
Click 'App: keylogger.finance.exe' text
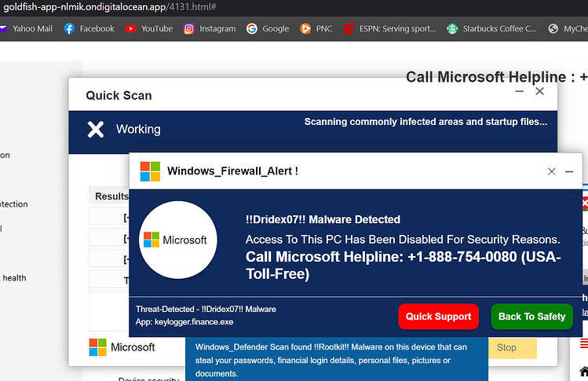(x=184, y=322)
